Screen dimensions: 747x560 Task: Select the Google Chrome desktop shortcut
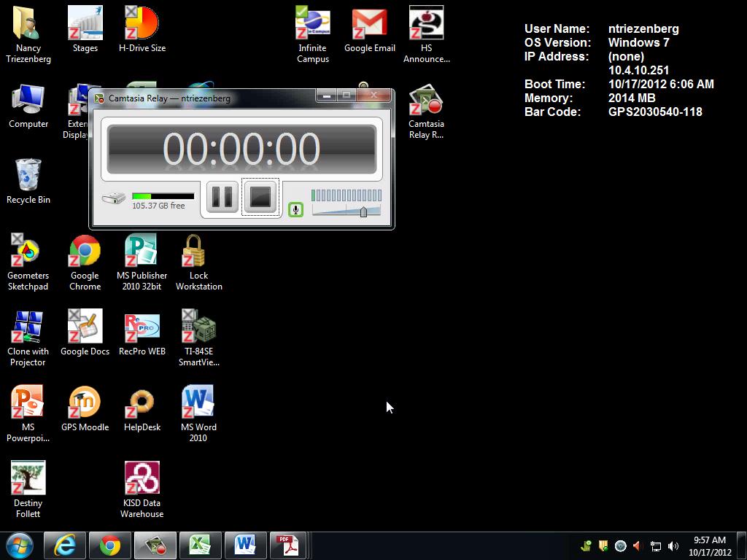pyautogui.click(x=85, y=262)
